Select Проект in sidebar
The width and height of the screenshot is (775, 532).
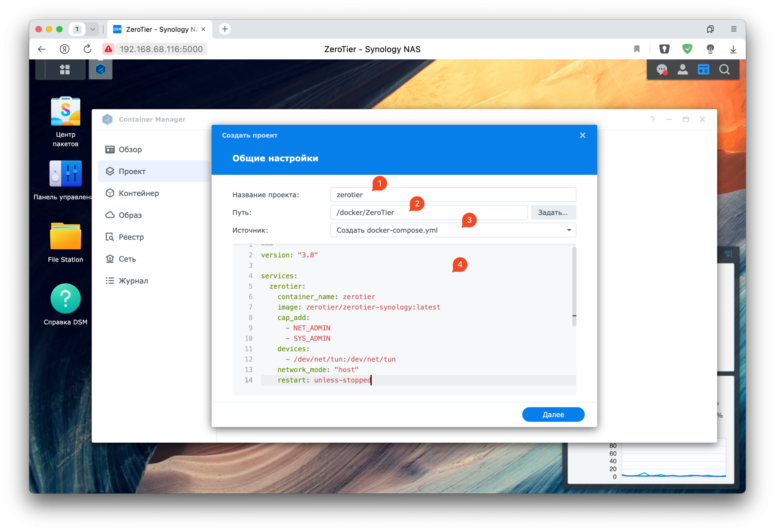tap(154, 171)
